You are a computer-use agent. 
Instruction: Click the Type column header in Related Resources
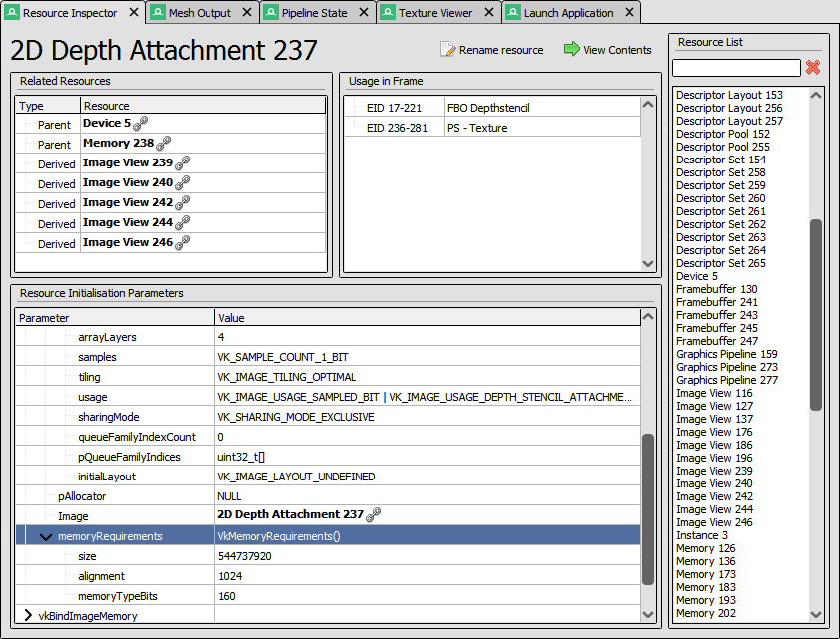pos(48,106)
